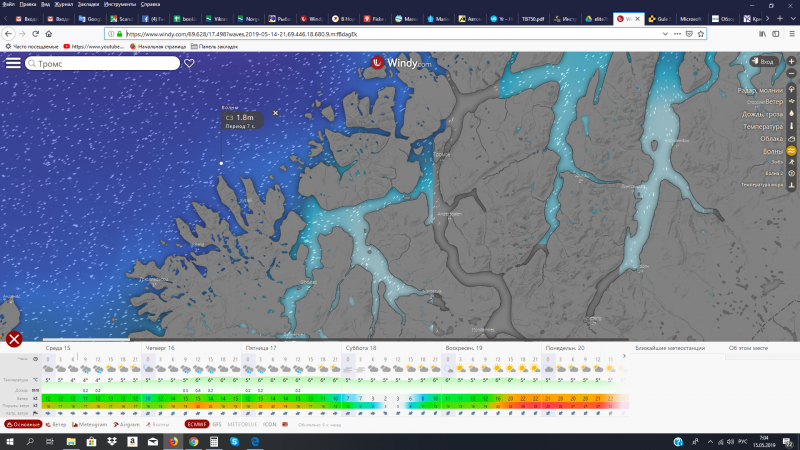Close the wave height tooltip on map
Screen dimensions: 800x450
[276, 113]
